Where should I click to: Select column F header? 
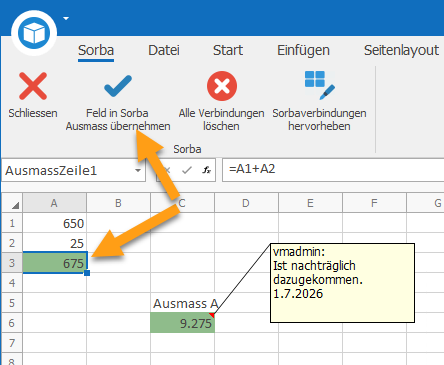(x=374, y=203)
